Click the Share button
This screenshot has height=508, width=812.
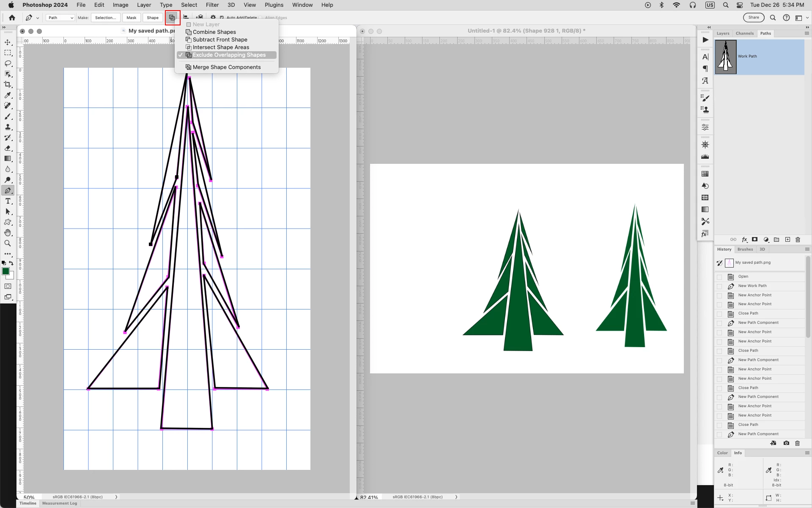[x=754, y=18]
